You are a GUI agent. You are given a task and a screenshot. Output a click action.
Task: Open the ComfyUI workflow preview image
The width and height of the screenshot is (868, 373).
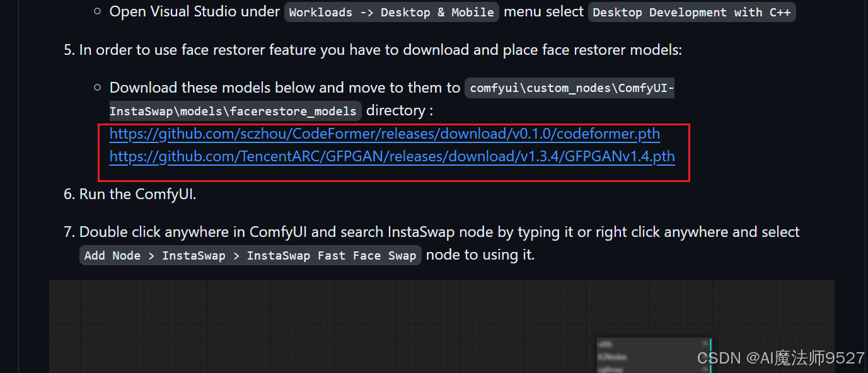[x=442, y=326]
